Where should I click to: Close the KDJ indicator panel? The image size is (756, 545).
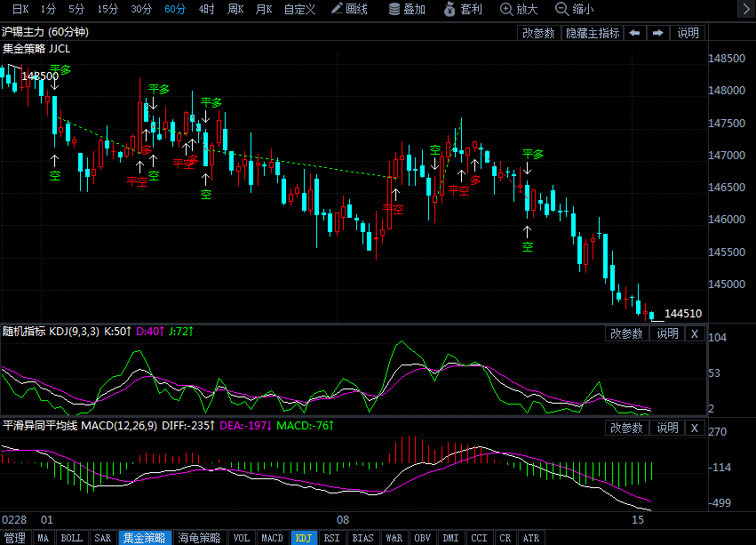695,333
